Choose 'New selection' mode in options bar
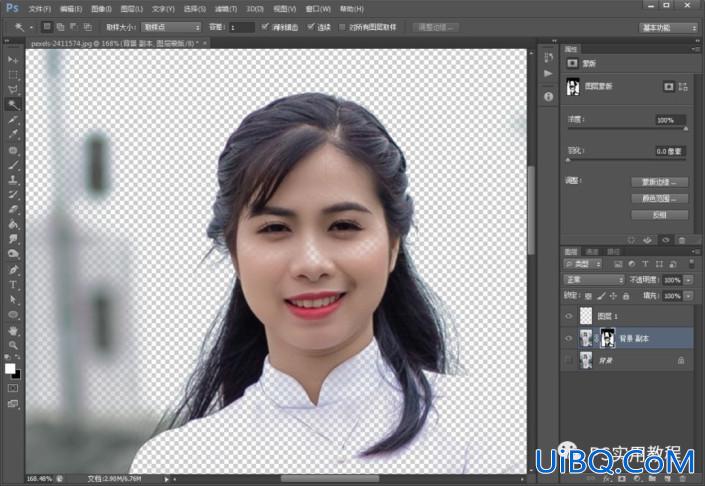705x486 pixels. click(x=47, y=27)
